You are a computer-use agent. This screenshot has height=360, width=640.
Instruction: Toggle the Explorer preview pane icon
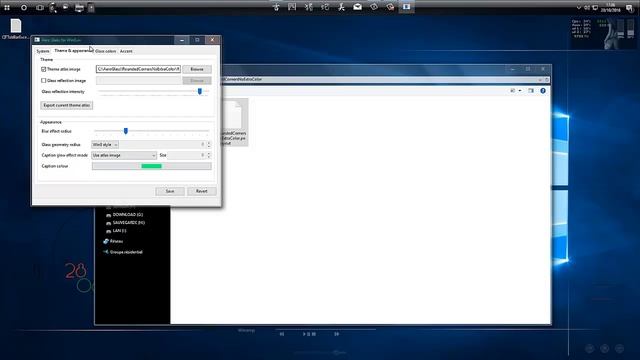tap(531, 91)
